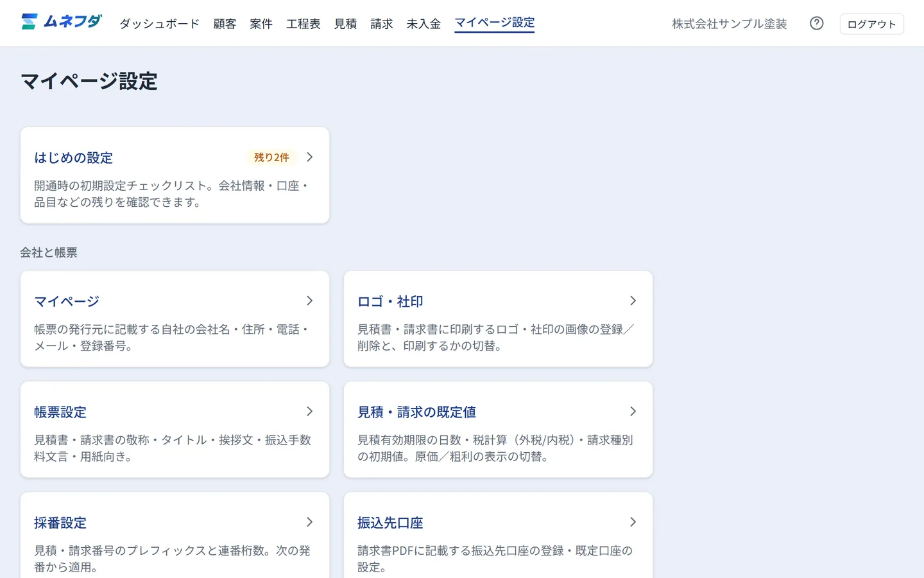Click the ロゴ・社印 card description text
924x578 pixels.
(x=496, y=338)
